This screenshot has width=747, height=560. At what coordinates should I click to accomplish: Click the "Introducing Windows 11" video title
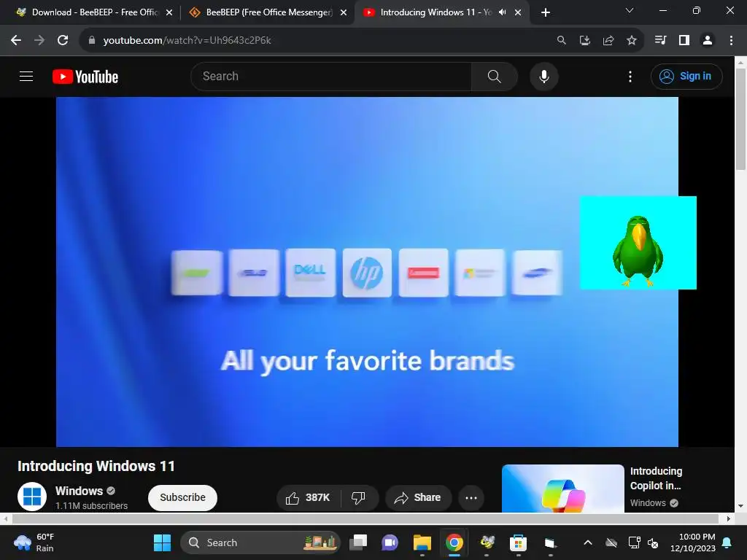click(x=96, y=466)
